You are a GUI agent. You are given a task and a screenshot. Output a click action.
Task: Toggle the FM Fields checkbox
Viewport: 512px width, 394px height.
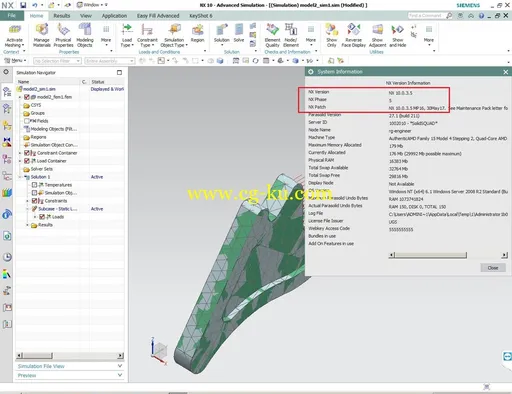point(27,121)
